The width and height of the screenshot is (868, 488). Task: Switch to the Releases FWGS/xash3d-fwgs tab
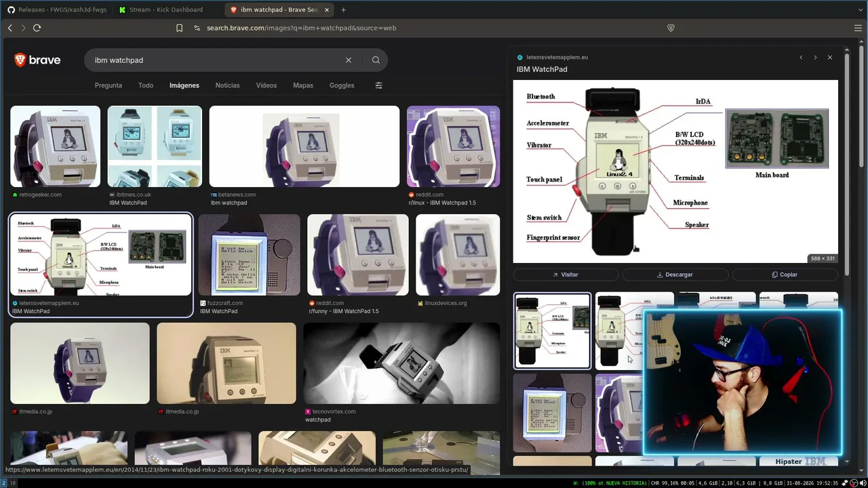tap(57, 10)
